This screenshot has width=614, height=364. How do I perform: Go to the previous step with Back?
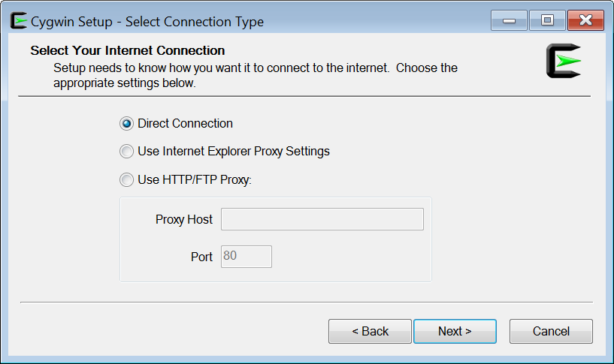(x=370, y=331)
